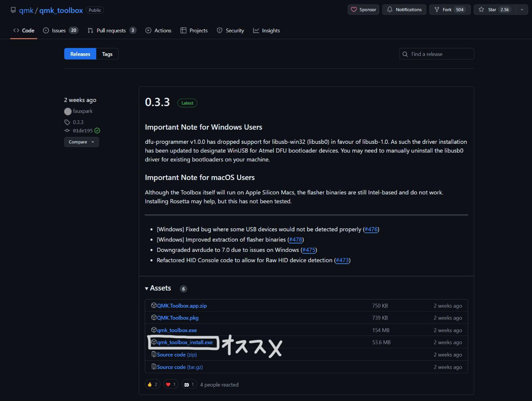Open pull request #475 link
Image resolution: width=532 pixels, height=401 pixels.
(309, 250)
